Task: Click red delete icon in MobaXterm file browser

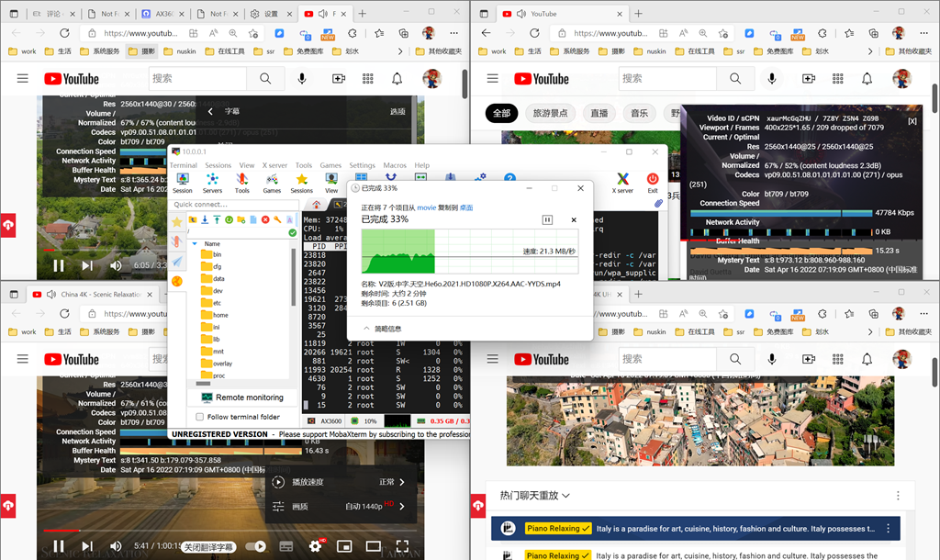Action: (x=265, y=220)
